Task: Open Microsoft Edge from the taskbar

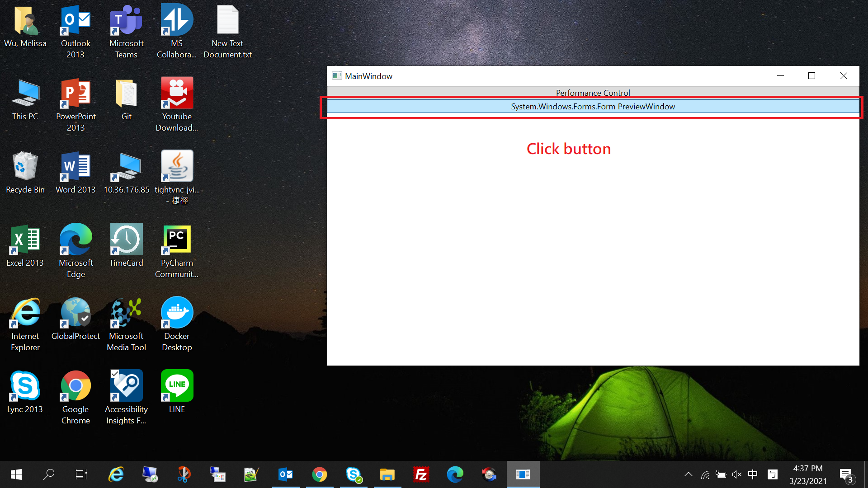Action: [x=455, y=474]
